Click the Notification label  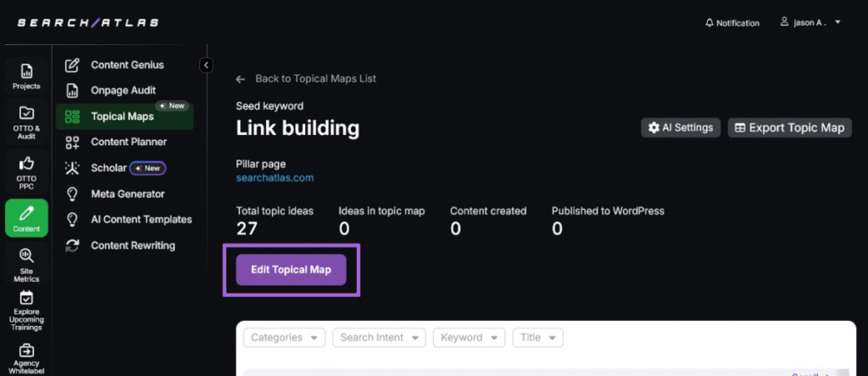pos(738,23)
